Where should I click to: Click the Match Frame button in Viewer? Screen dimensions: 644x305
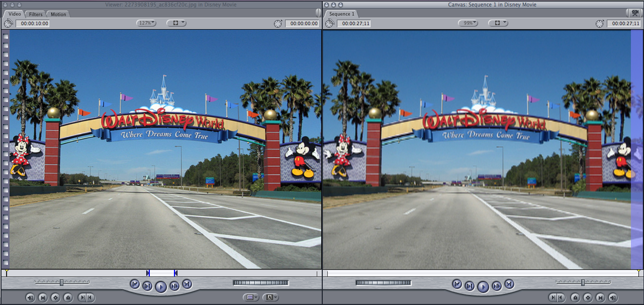coord(31,297)
